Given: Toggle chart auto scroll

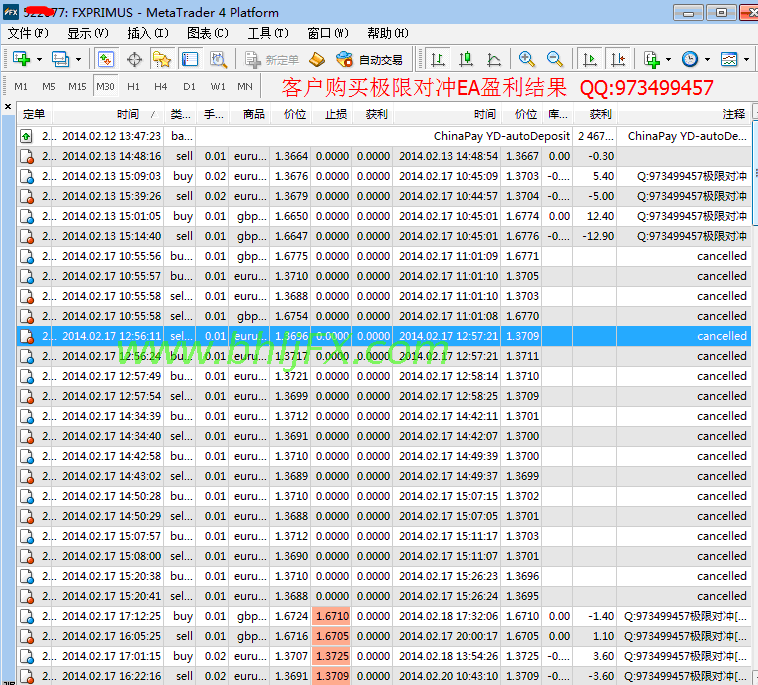Looking at the screenshot, I should (590, 59).
